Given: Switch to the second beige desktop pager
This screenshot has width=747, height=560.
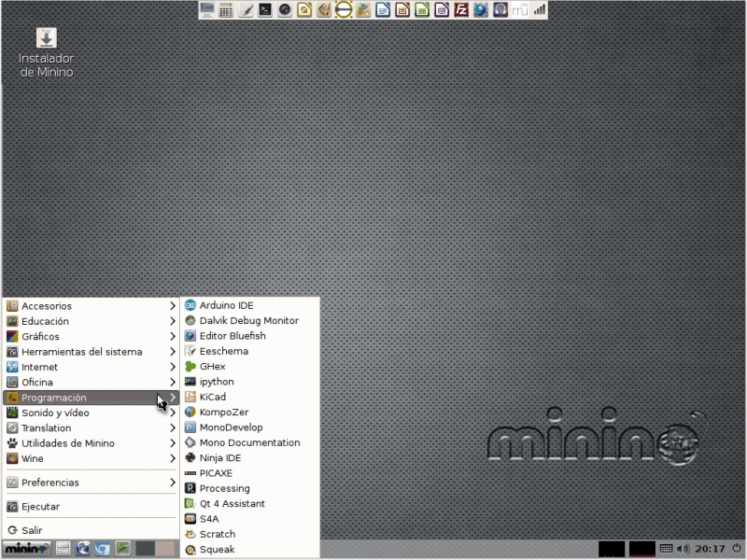Looking at the screenshot, I should click(165, 549).
